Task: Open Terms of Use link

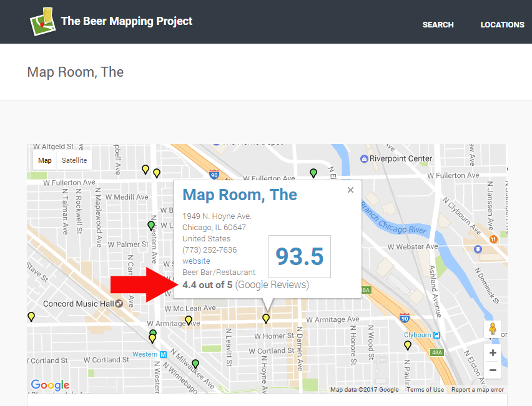Action: click(x=425, y=389)
